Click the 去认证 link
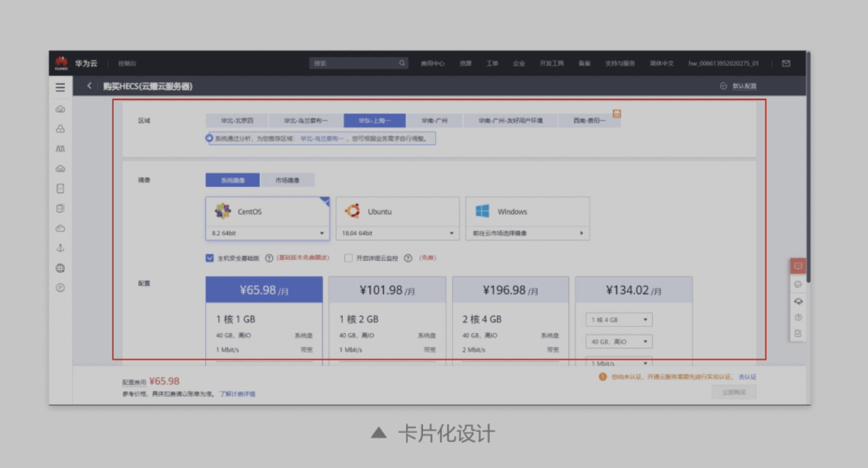The height and width of the screenshot is (468, 868). click(748, 377)
